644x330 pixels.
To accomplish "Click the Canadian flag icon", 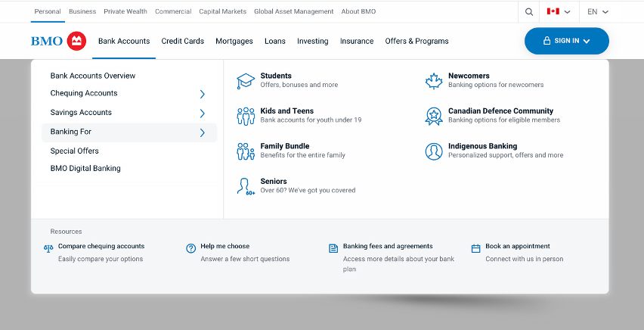I will [x=553, y=11].
